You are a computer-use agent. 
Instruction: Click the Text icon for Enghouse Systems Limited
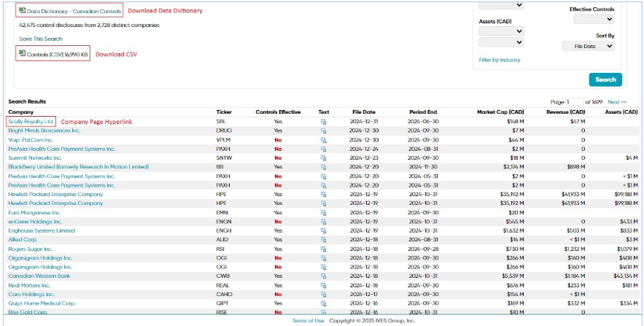coord(324,230)
